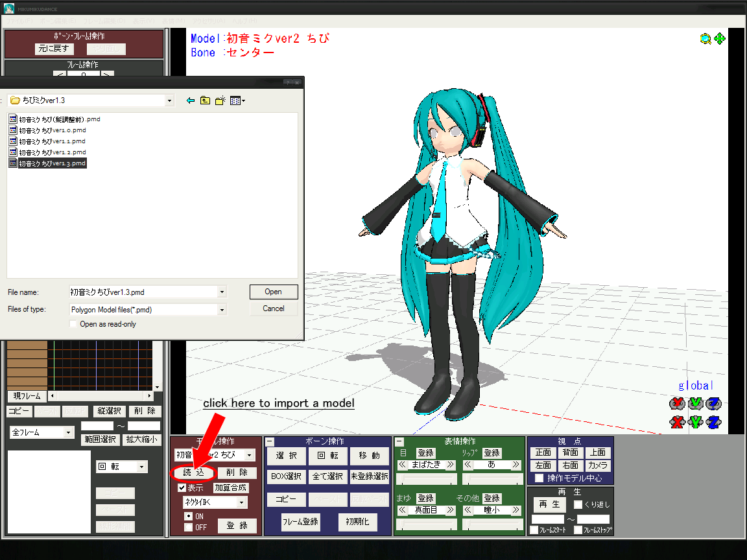Toggle the Open as read-only checkbox
The width and height of the screenshot is (747, 560).
[x=73, y=324]
